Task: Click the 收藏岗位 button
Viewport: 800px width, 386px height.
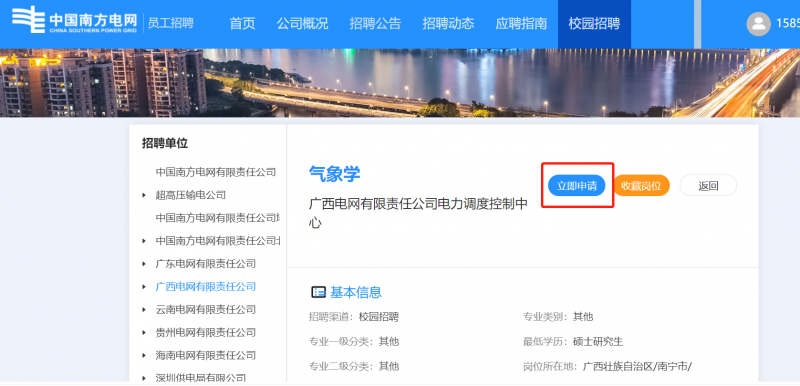Action: (641, 186)
